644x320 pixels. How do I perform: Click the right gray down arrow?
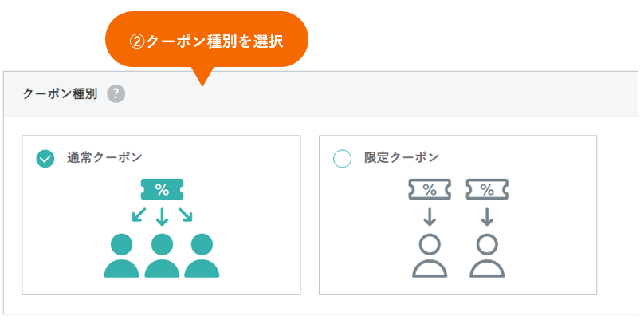pos(487,217)
